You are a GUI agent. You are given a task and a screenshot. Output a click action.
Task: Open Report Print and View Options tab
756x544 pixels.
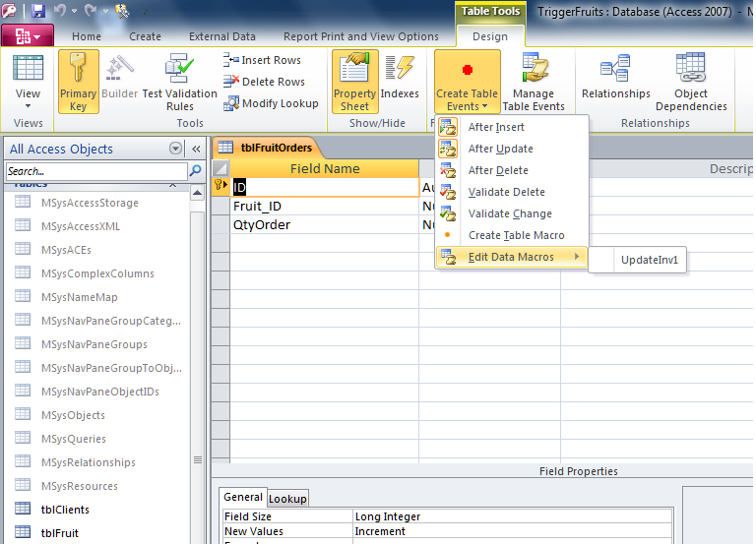[x=361, y=36]
